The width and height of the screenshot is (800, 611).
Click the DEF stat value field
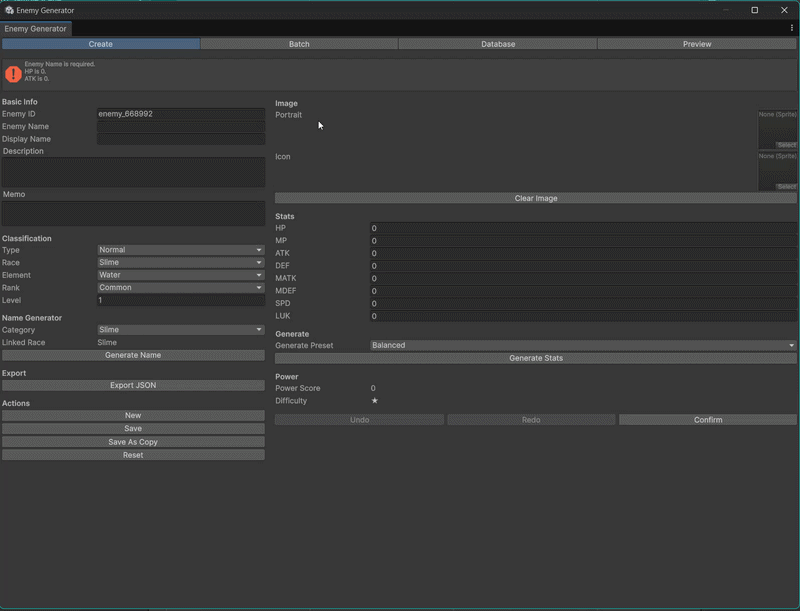click(x=583, y=266)
